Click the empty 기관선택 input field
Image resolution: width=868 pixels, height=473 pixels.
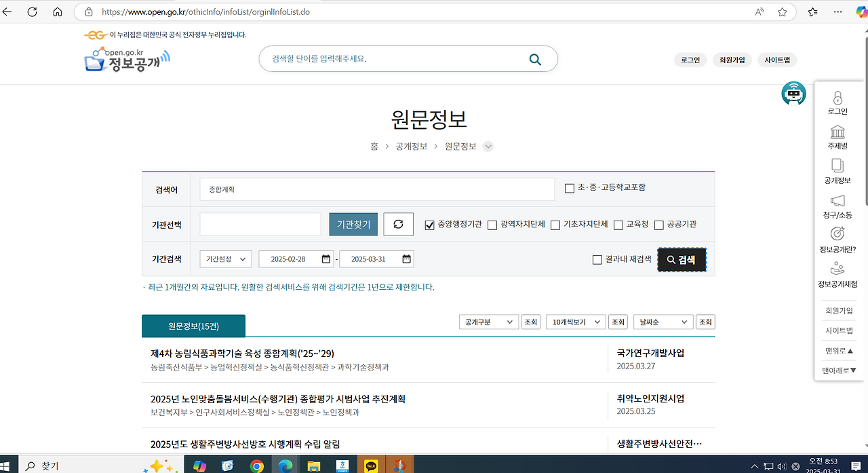coord(260,224)
